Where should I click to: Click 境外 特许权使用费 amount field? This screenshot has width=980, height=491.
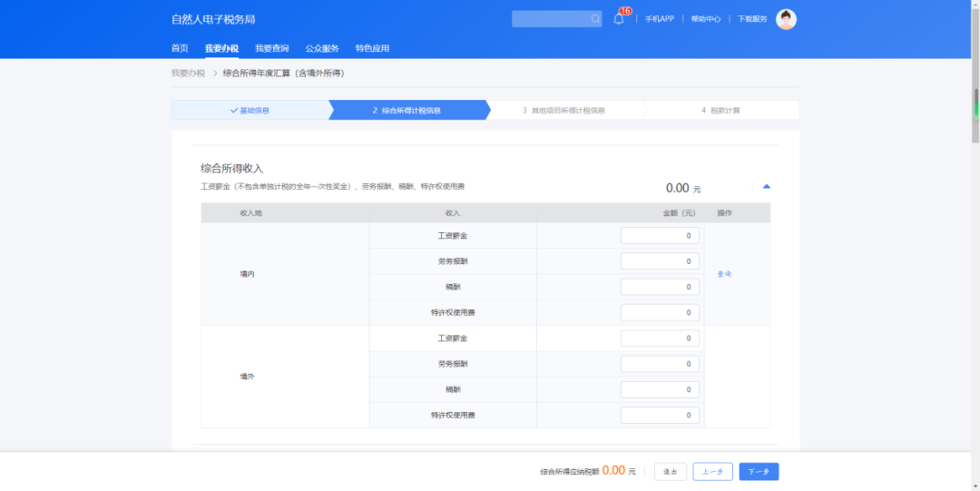click(x=660, y=416)
